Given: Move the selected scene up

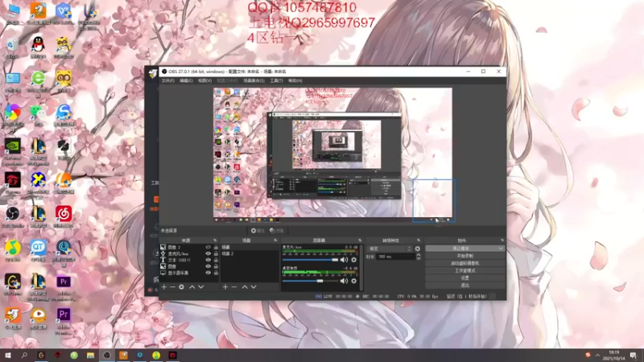Looking at the screenshot, I should (245, 287).
